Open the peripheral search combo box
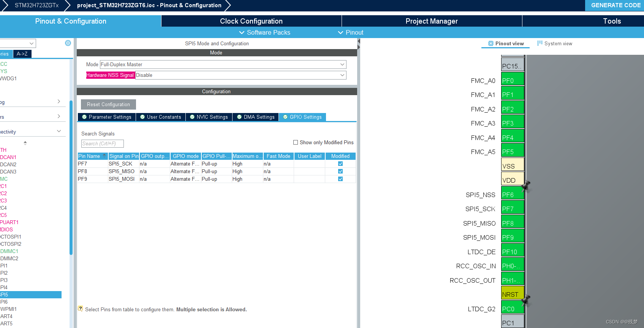The image size is (644, 328). pos(18,43)
